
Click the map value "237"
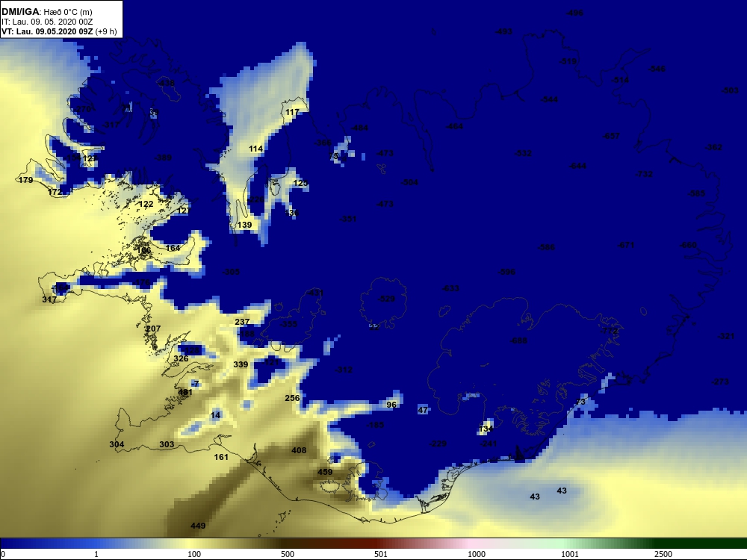[x=242, y=322]
